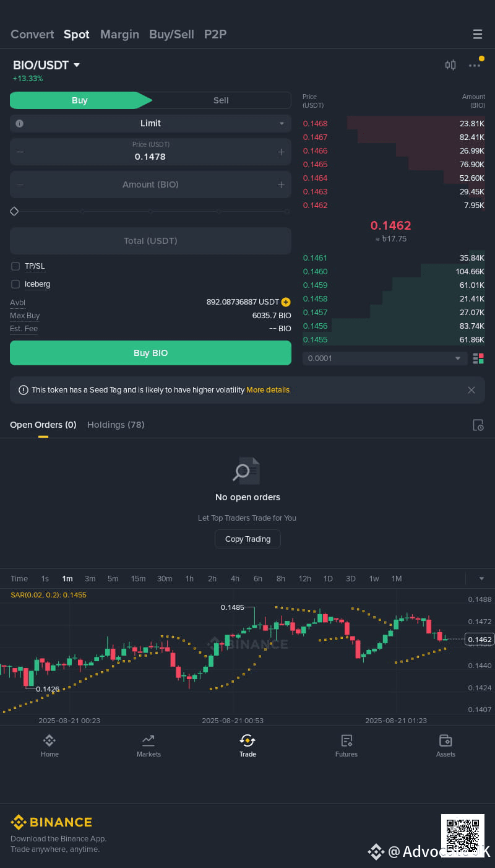
Task: Click the Total (USDT) input field
Action: click(x=150, y=241)
